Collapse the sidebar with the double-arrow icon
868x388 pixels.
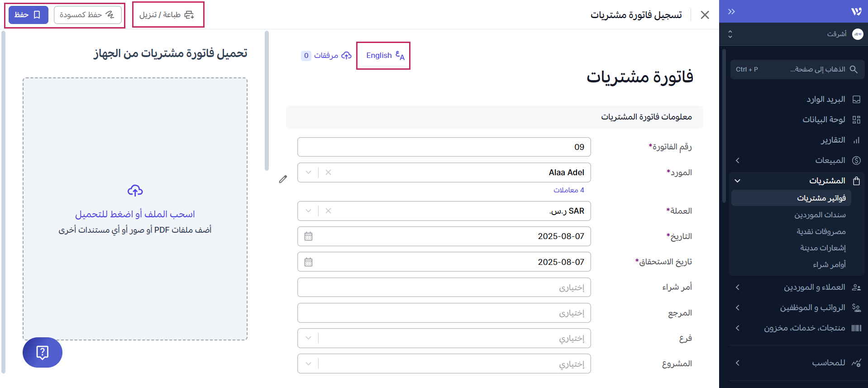(731, 12)
